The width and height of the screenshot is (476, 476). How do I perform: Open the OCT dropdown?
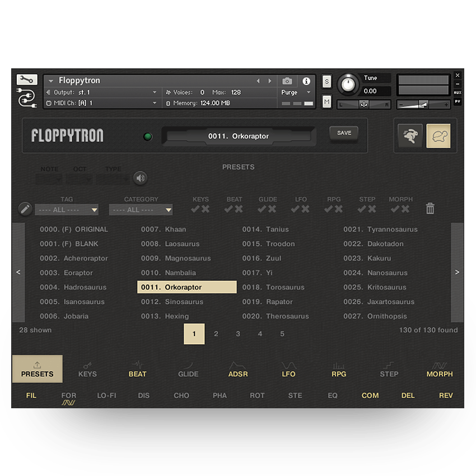pyautogui.click(x=79, y=179)
